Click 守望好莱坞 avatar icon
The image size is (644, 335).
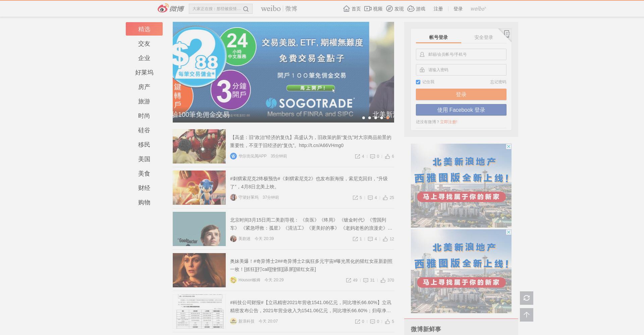tap(233, 197)
